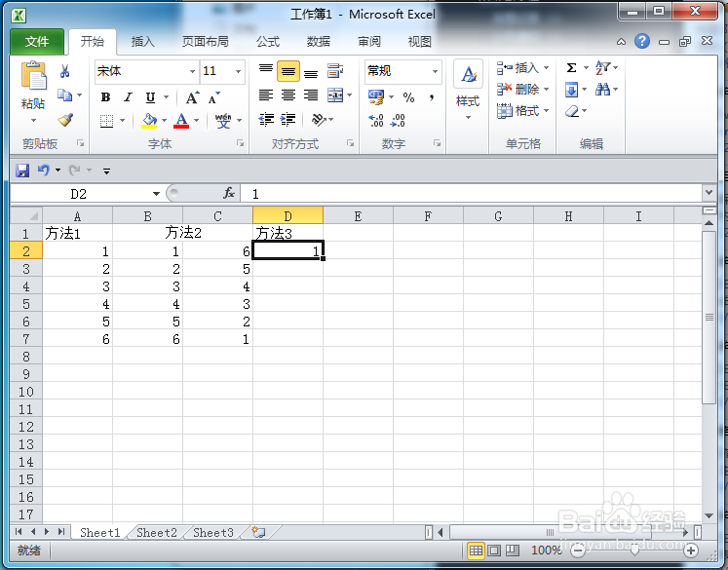The height and width of the screenshot is (570, 728).
Task: Increase decimal places
Action: [x=376, y=120]
